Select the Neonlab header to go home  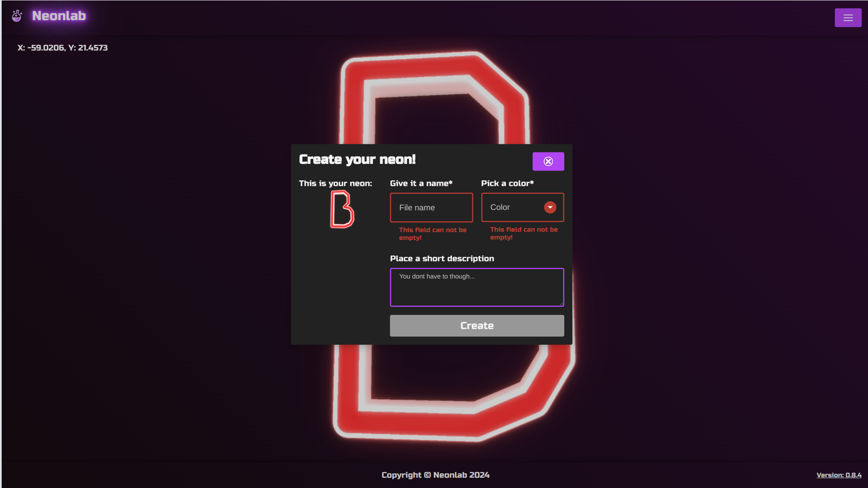click(59, 16)
